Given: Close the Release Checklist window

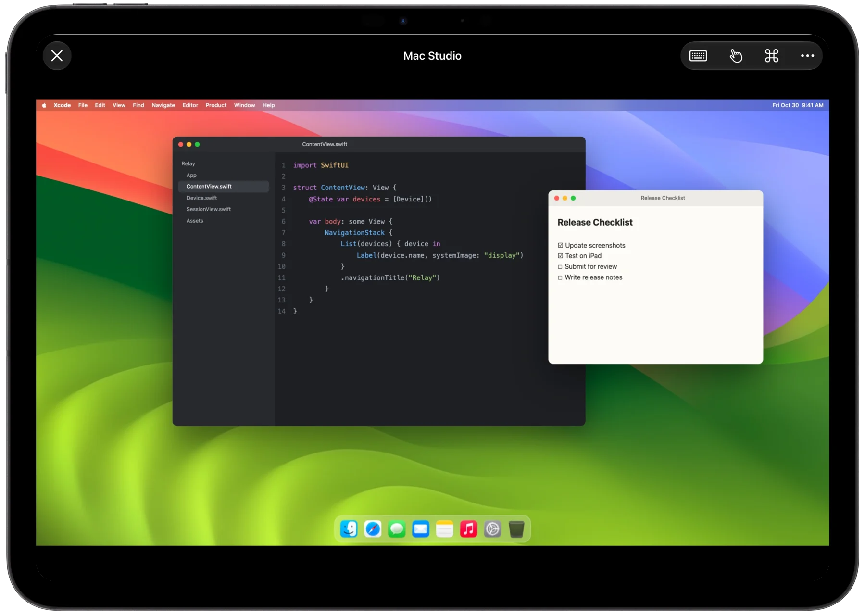Looking at the screenshot, I should coord(557,199).
